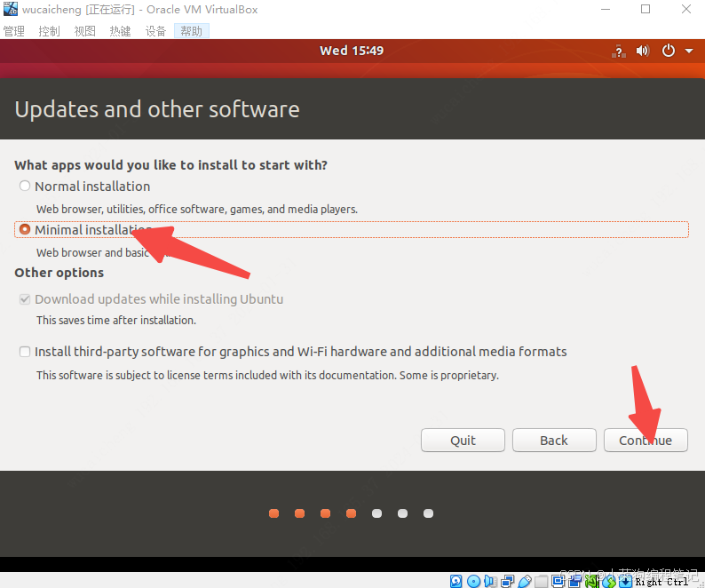Select the Normal installation radio button
This screenshot has height=588, width=705.
click(x=25, y=186)
